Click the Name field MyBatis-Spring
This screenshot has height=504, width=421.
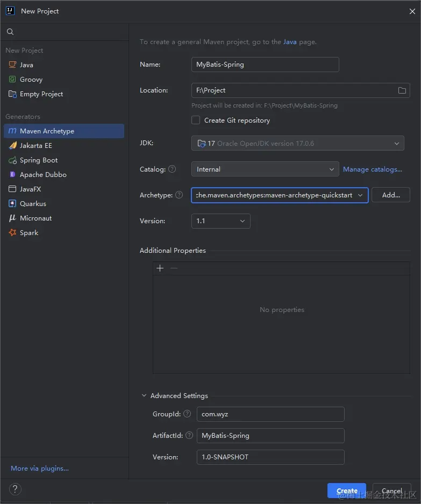(265, 65)
